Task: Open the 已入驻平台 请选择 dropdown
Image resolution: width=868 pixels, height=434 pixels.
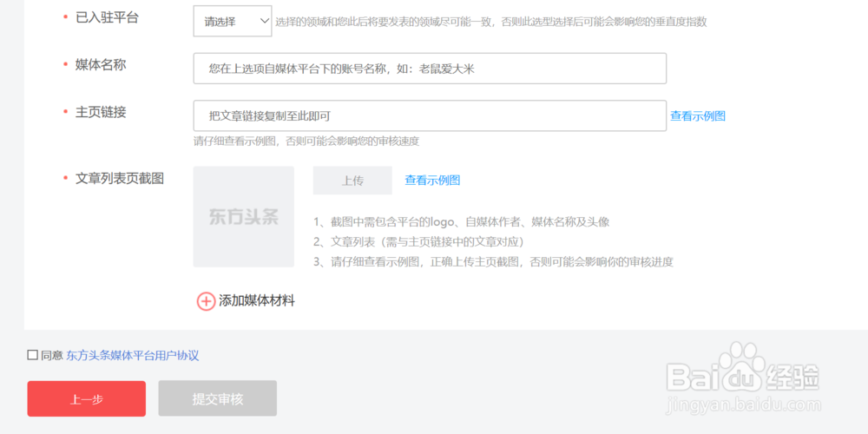Action: click(233, 22)
